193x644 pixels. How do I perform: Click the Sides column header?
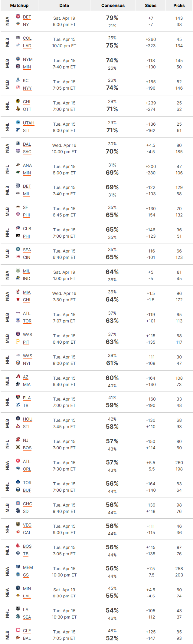point(151,5)
